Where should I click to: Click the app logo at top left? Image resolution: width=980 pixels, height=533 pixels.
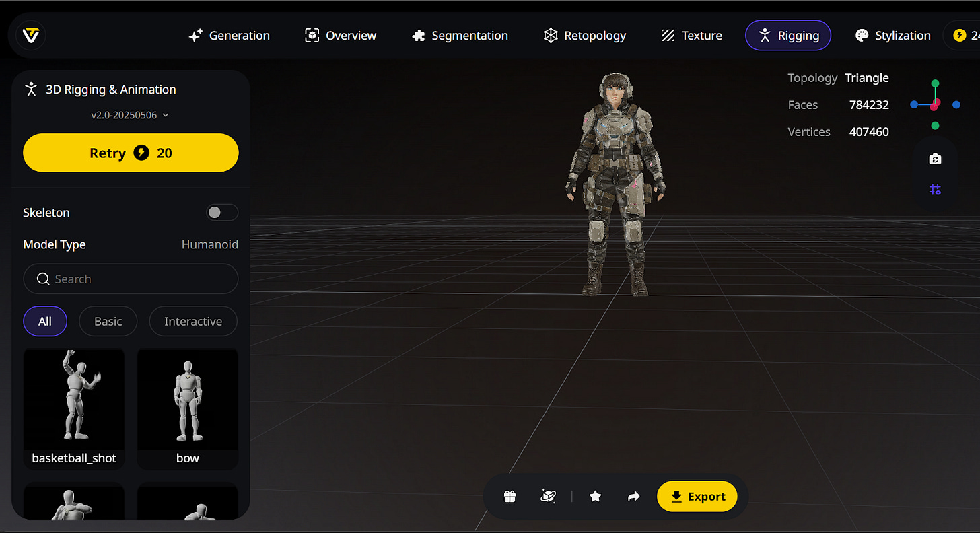(31, 35)
